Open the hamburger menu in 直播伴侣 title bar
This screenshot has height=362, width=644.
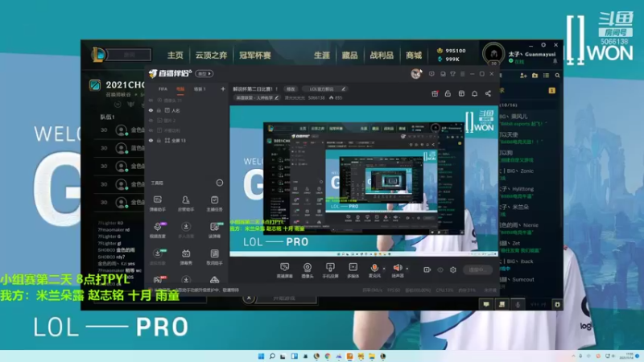click(x=462, y=74)
